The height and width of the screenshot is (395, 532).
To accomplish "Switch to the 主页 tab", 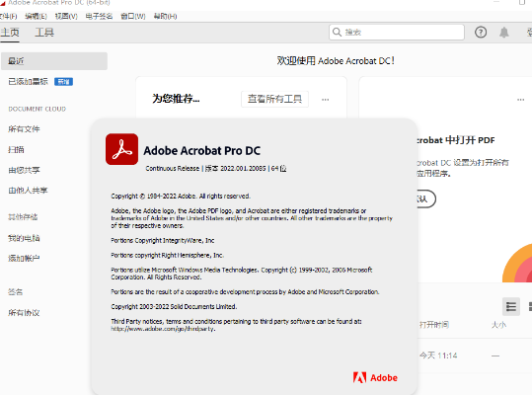I will point(10,33).
